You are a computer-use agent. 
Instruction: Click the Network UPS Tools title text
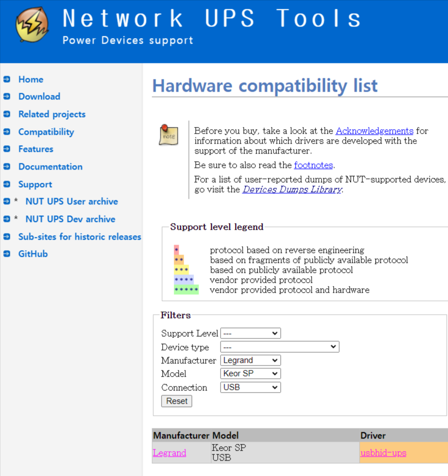pos(212,18)
